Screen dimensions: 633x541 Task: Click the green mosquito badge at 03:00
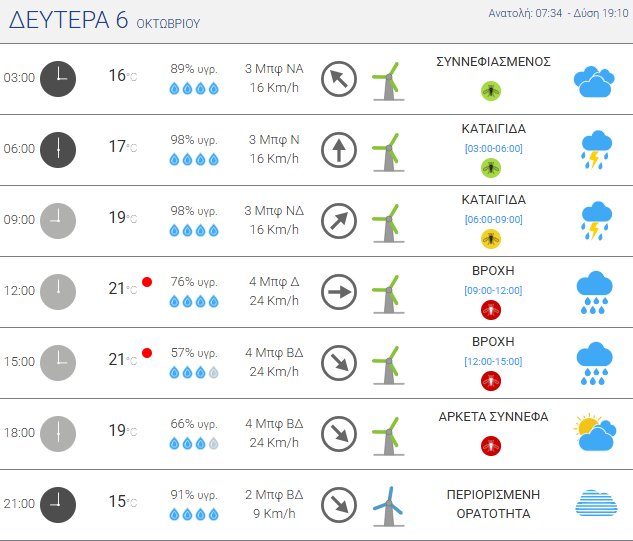pos(491,90)
